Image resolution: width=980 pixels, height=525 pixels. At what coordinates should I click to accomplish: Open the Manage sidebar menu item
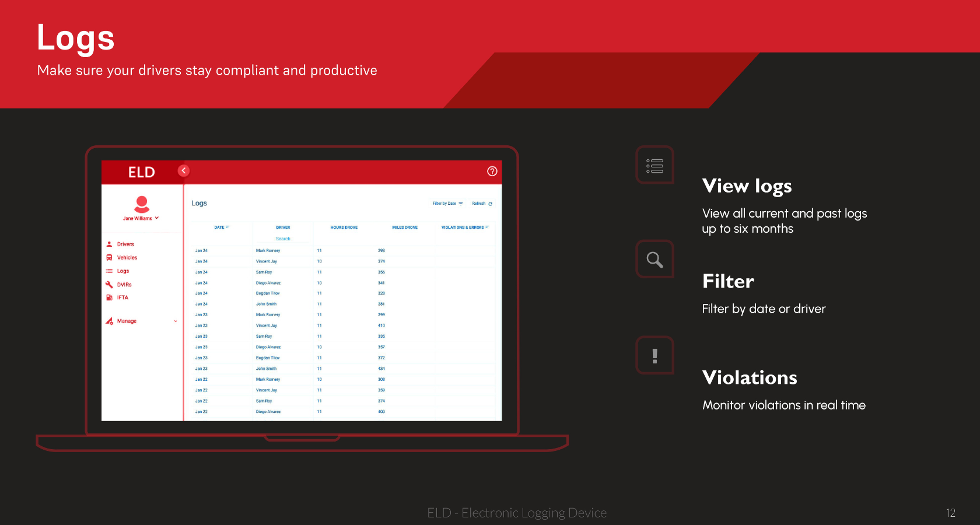tap(127, 321)
